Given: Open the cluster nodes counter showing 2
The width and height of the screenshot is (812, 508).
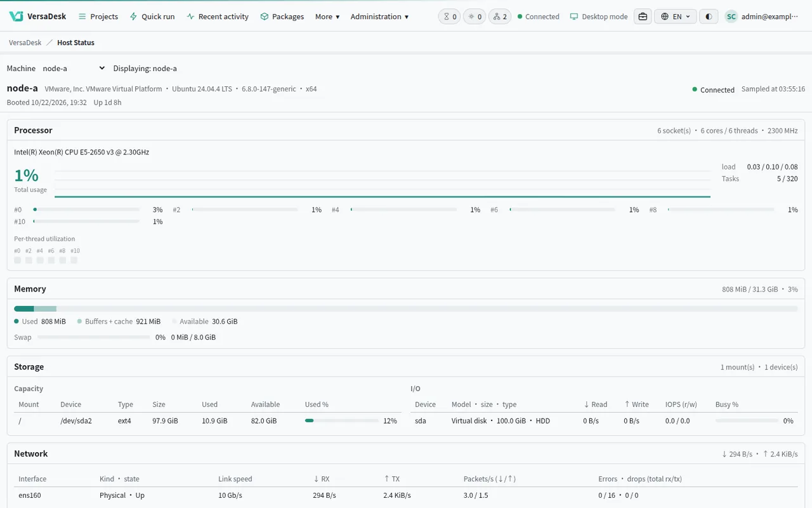Looking at the screenshot, I should pos(500,17).
